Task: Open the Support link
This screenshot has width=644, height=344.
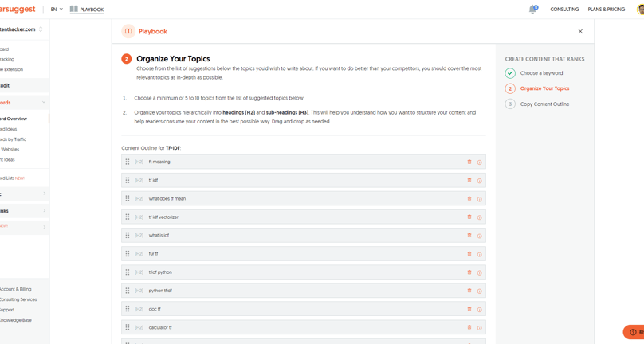Action: (x=7, y=310)
